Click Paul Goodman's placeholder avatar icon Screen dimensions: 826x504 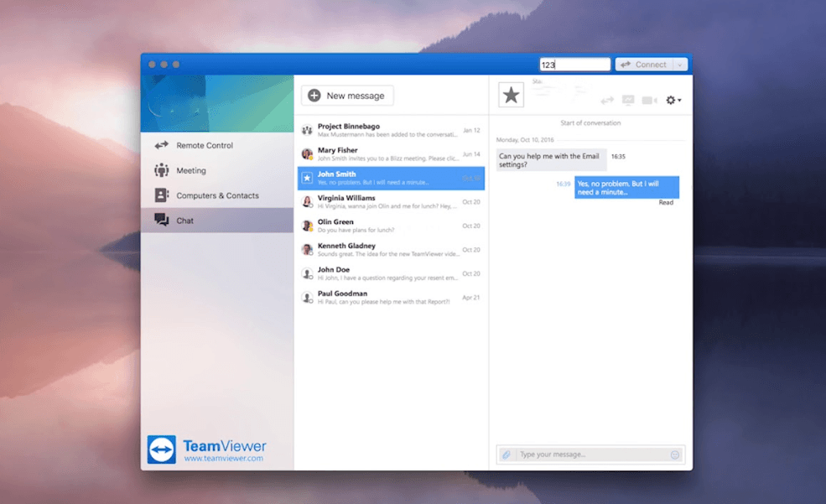click(307, 298)
